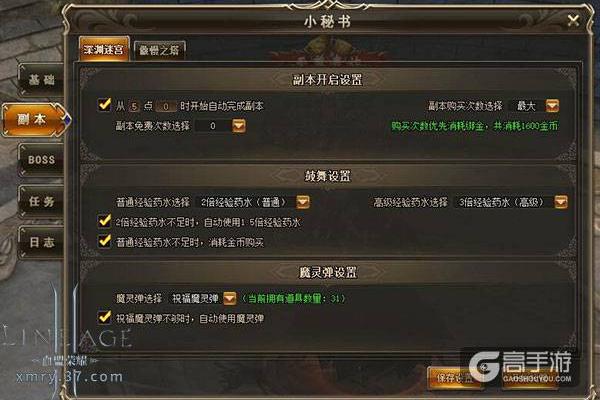Open the 普通经验药水选择 dropdown arrow
Image resolution: width=600 pixels, height=400 pixels.
[x=303, y=202]
